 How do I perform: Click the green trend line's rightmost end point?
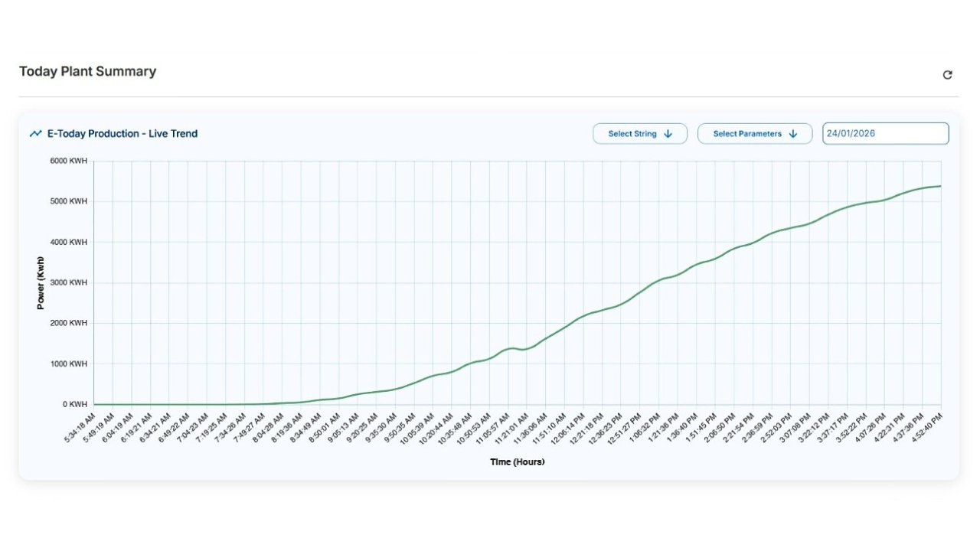coord(940,186)
